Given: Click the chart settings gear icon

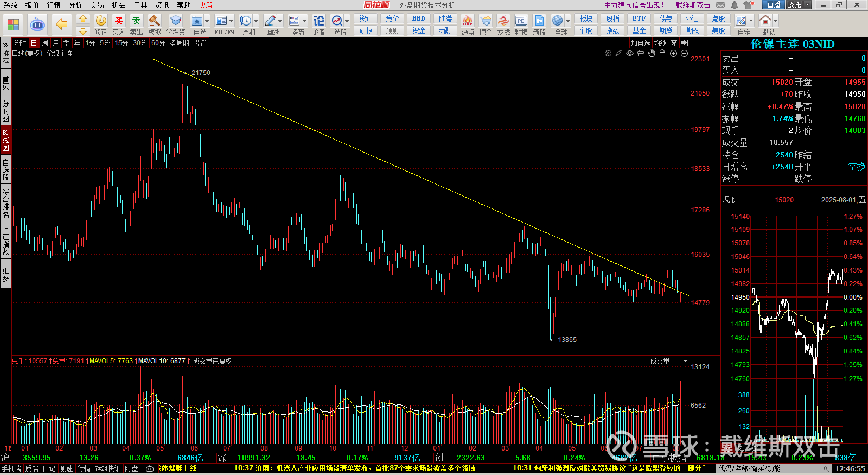Looking at the screenshot, I should 608,53.
